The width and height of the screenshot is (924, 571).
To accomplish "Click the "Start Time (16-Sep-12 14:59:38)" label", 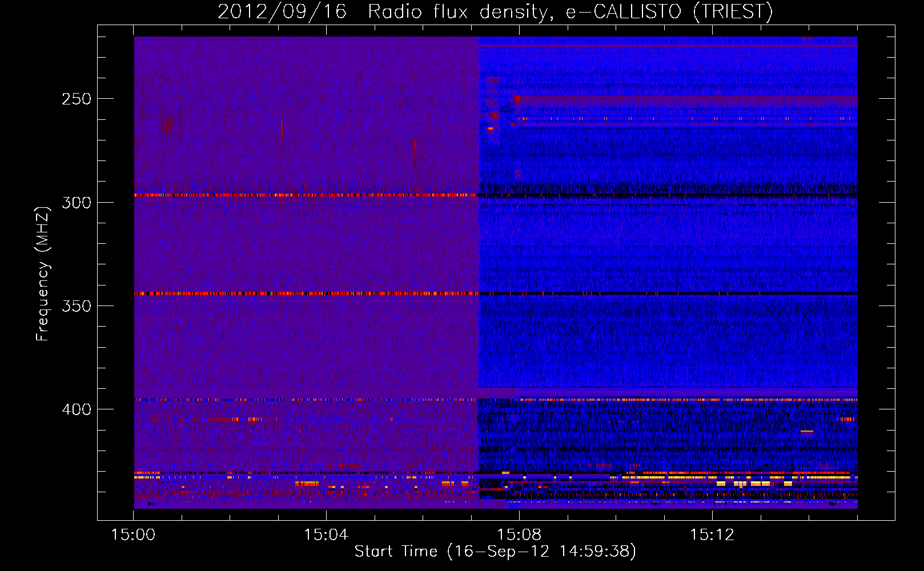I will tap(495, 552).
